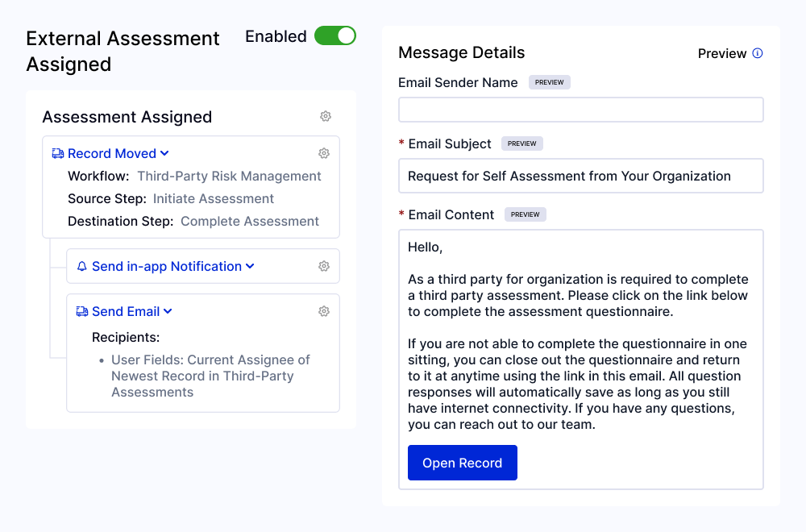Click the Preview badge next to Email Sender Name
The width and height of the screenshot is (806, 532).
coord(549,82)
